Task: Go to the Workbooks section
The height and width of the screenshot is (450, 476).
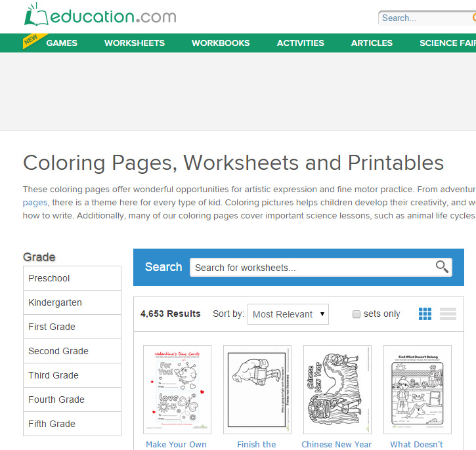Action: click(x=221, y=43)
